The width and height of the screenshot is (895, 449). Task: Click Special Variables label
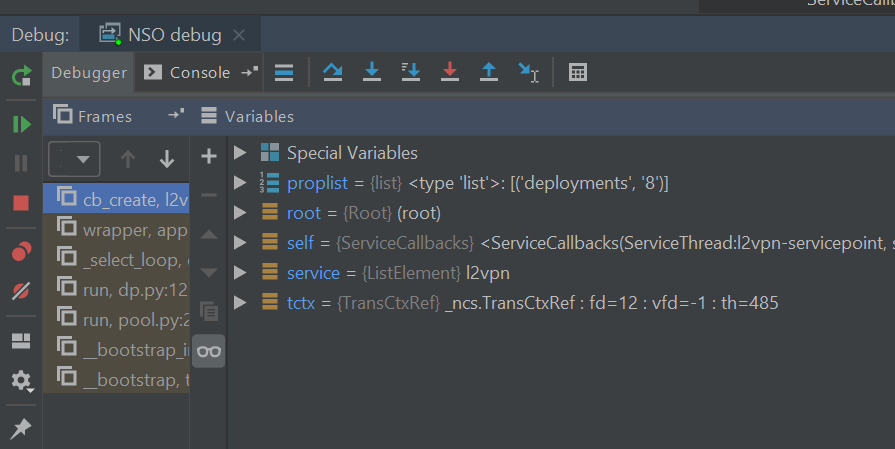pyautogui.click(x=352, y=153)
